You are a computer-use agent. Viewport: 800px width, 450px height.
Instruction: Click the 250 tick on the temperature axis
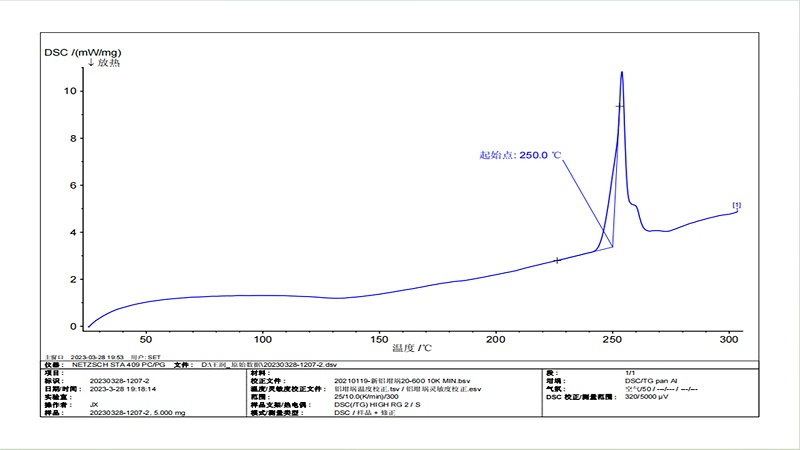click(612, 338)
